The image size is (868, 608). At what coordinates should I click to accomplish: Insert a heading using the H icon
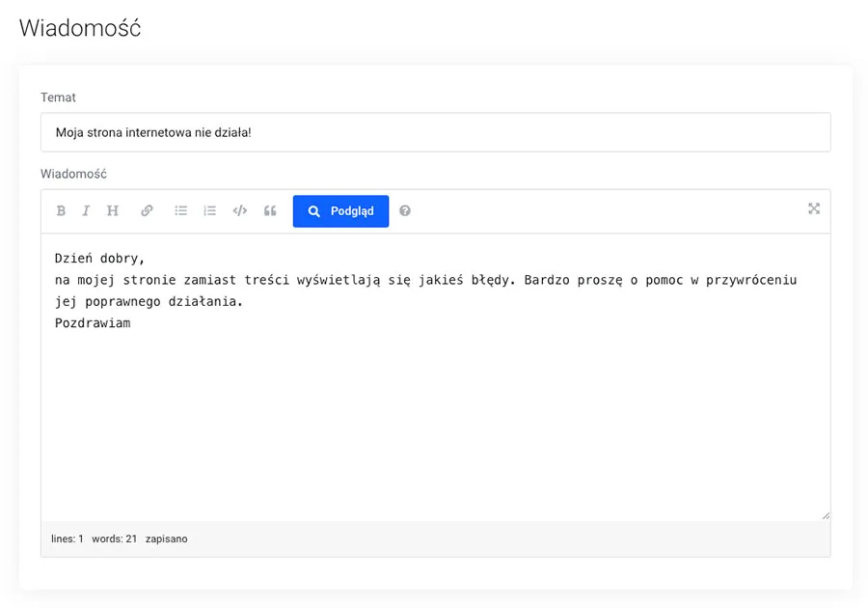[113, 211]
